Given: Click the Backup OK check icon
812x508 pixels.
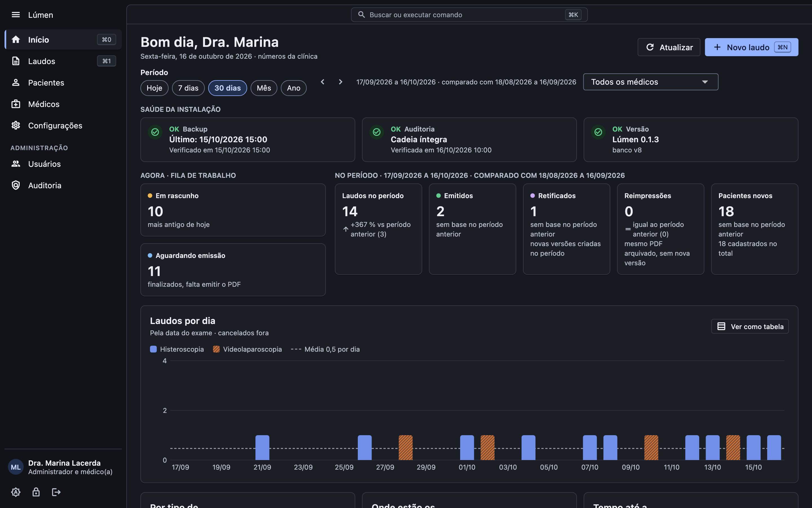Looking at the screenshot, I should pos(155,132).
